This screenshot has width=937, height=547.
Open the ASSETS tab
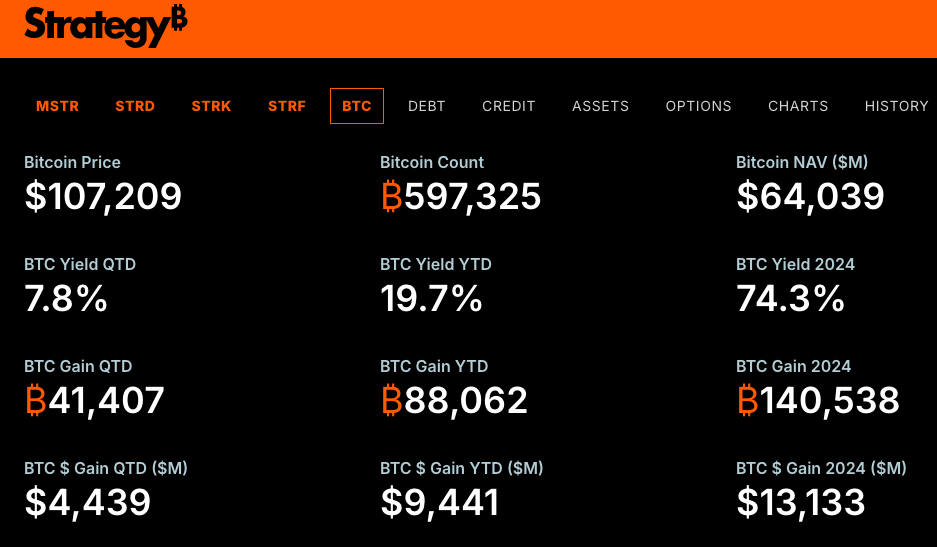600,106
